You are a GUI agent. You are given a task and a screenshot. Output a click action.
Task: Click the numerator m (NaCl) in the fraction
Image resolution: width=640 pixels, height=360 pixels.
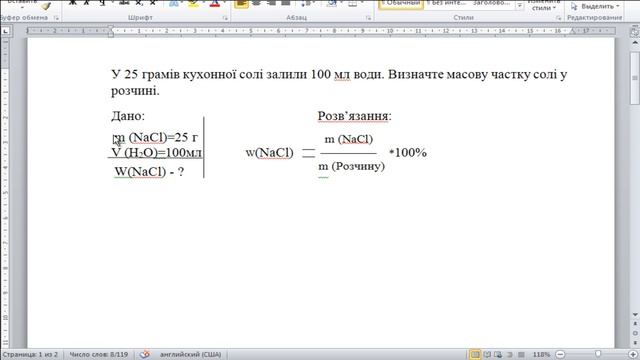point(349,139)
